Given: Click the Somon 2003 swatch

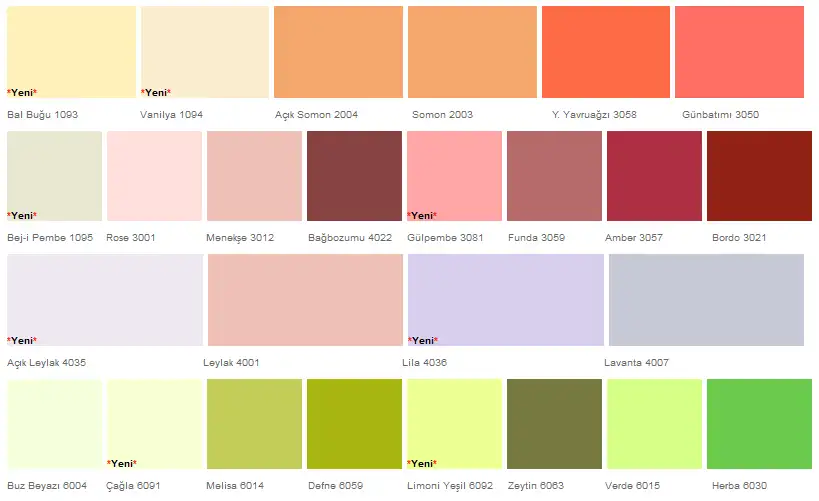Looking at the screenshot, I should [472, 52].
